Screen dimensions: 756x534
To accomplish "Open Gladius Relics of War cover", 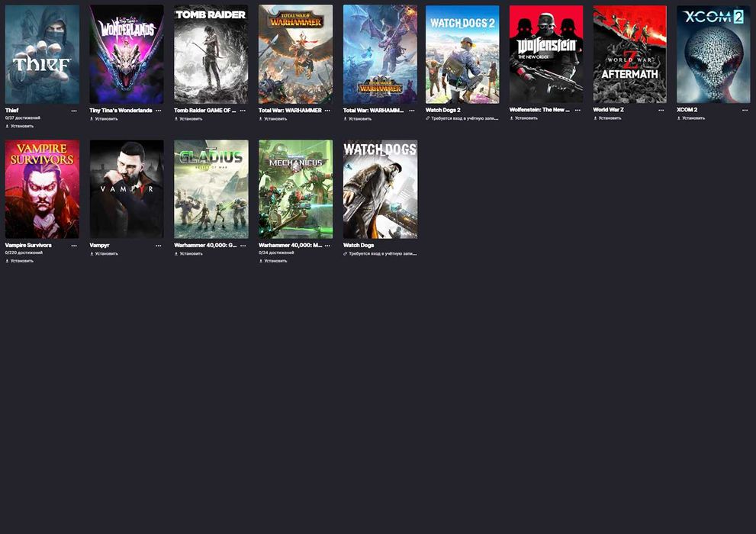I will pos(211,189).
